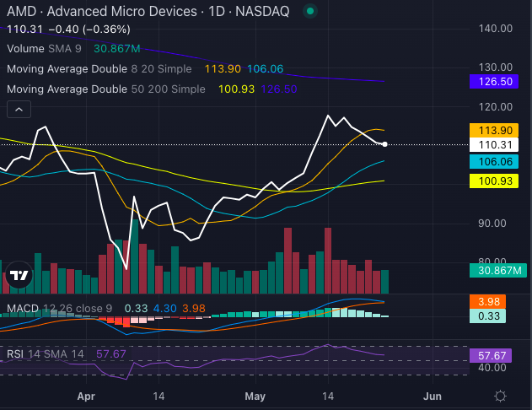532x410 pixels.
Task: Click the -0.40 (-0.36%) price change text
Action: (89, 30)
